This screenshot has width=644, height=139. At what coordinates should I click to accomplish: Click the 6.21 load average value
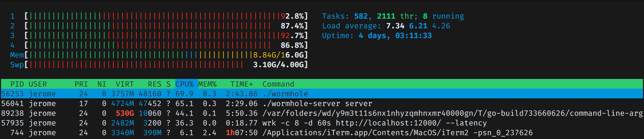tap(418, 26)
